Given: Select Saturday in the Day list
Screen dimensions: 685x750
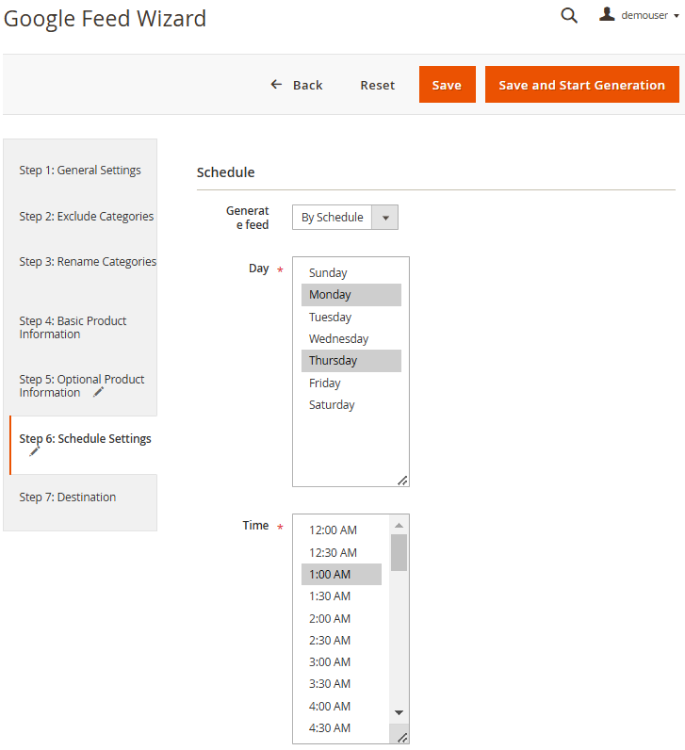Looking at the screenshot, I should (x=351, y=405).
